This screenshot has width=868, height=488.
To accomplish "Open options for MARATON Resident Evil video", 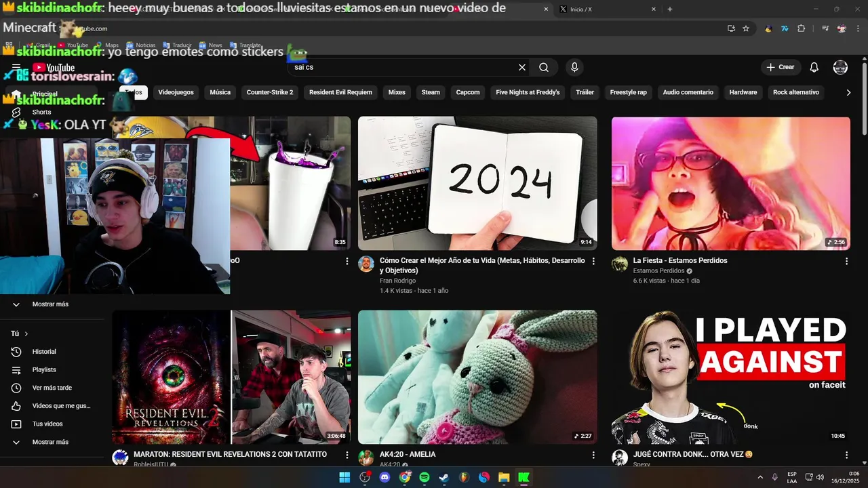I will [347, 455].
